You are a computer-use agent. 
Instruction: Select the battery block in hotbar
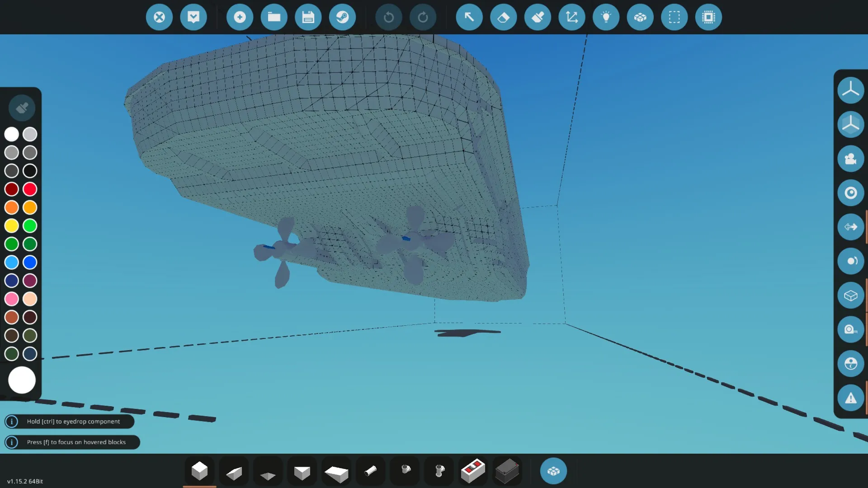coord(507,471)
